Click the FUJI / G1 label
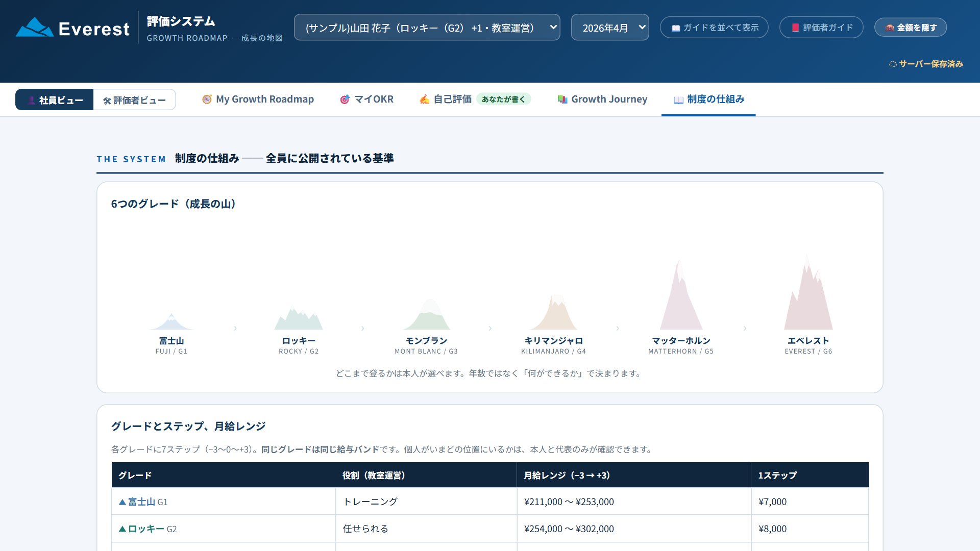Image resolution: width=980 pixels, height=551 pixels. 171,352
